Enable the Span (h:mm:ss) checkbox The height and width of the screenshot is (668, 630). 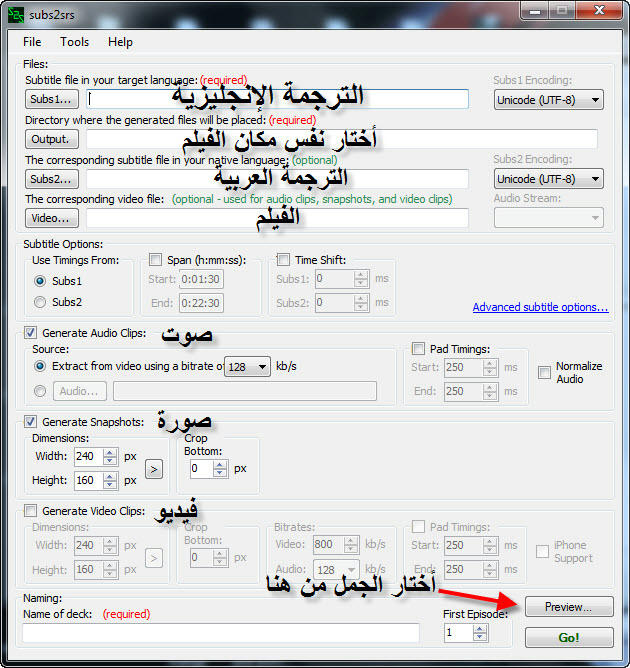coord(155,259)
